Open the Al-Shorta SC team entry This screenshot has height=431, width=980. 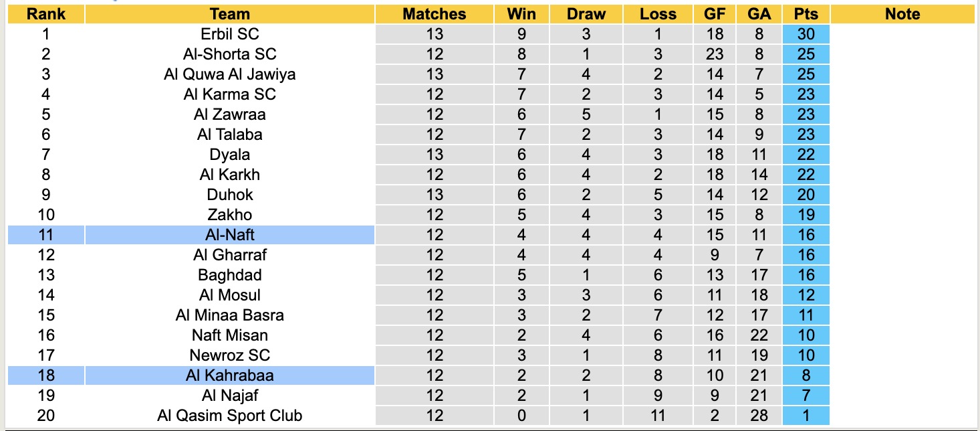(x=229, y=54)
